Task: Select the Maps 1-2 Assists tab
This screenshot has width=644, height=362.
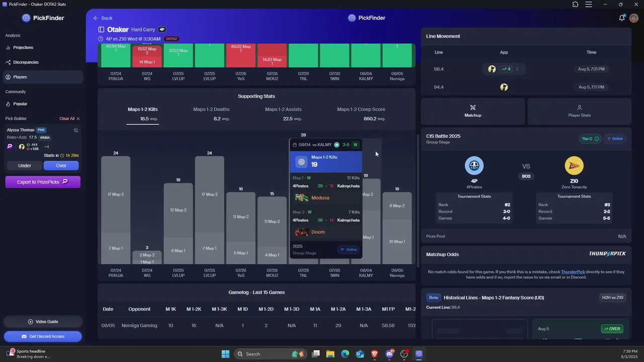Action: pyautogui.click(x=283, y=114)
